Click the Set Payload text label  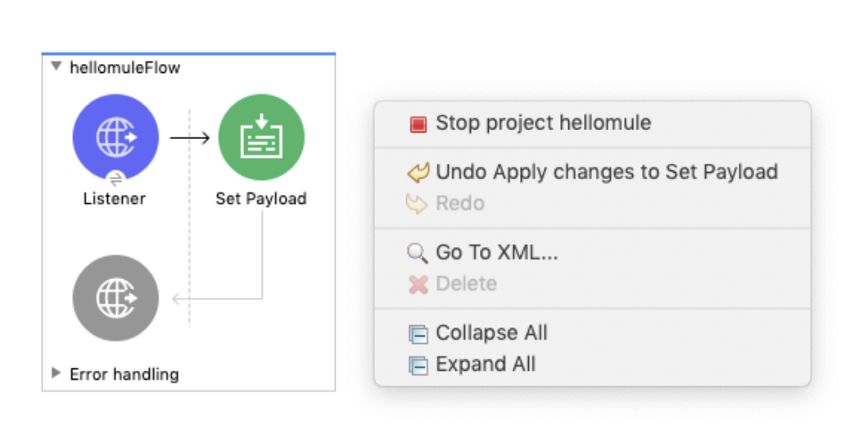tap(261, 198)
